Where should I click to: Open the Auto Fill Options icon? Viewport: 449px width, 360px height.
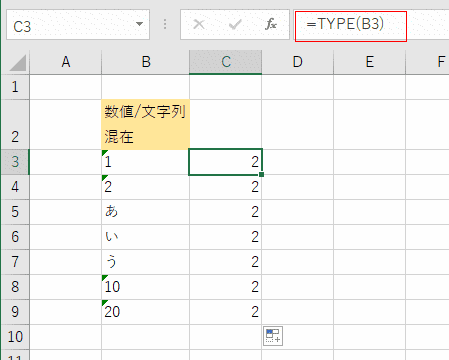[x=273, y=336]
